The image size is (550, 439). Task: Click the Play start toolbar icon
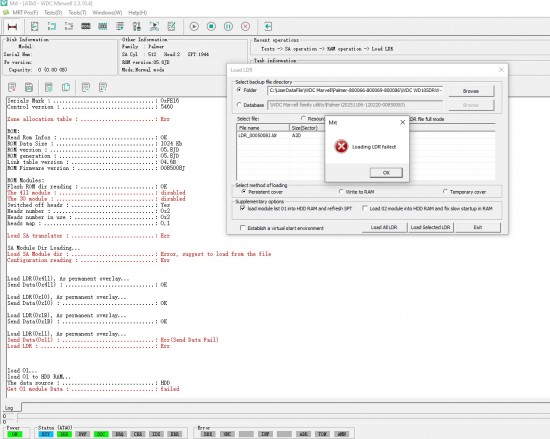click(x=194, y=26)
